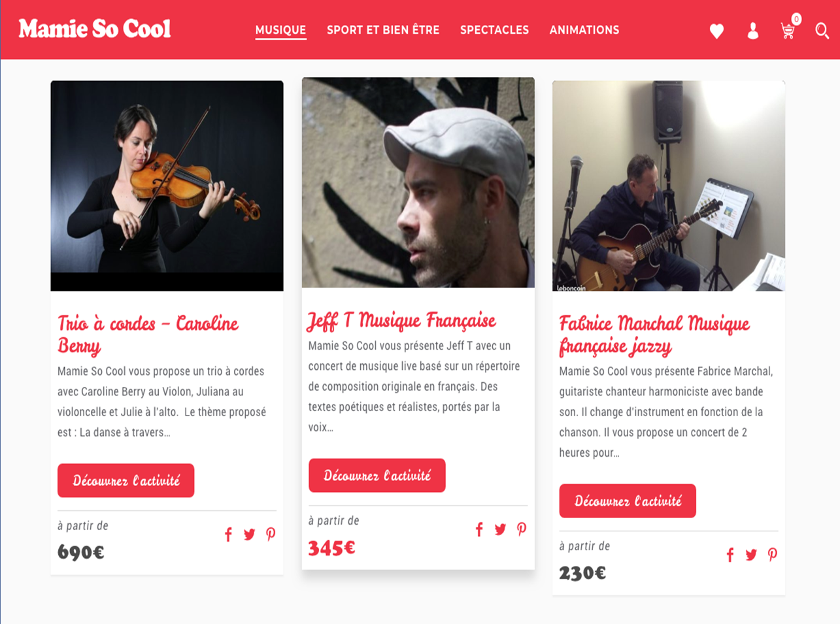Click Découvrez l'activité for Fabrice Marchal
840x624 pixels.
(628, 501)
